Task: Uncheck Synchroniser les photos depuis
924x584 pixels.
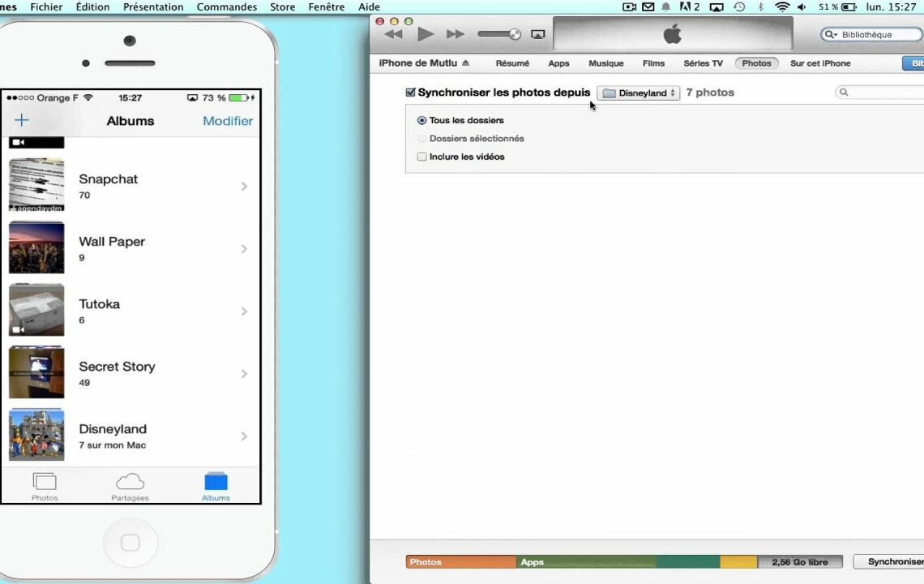Action: point(411,92)
